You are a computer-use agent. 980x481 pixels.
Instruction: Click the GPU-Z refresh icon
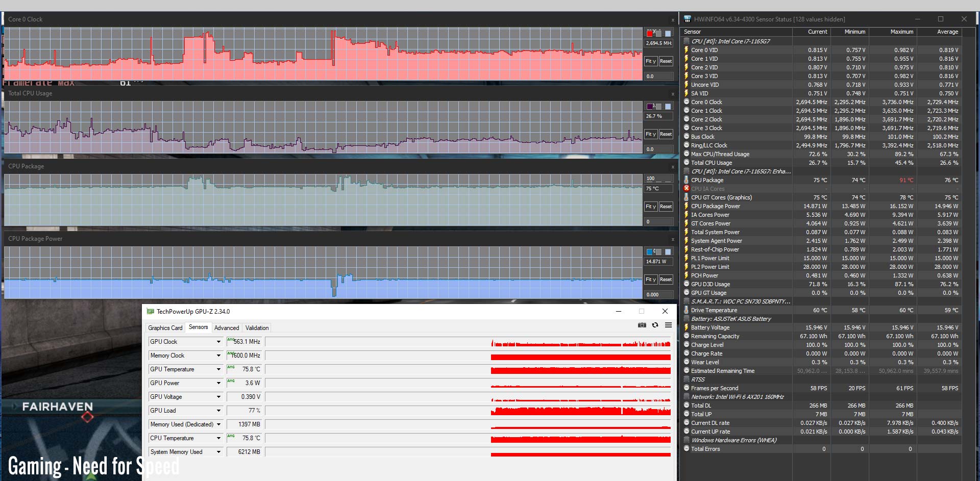pos(655,325)
